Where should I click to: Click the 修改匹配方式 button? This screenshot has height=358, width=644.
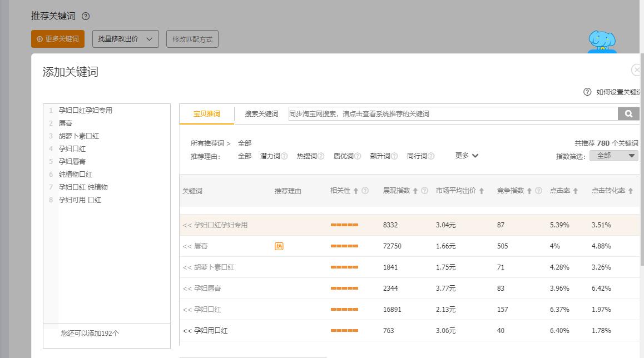tap(192, 39)
